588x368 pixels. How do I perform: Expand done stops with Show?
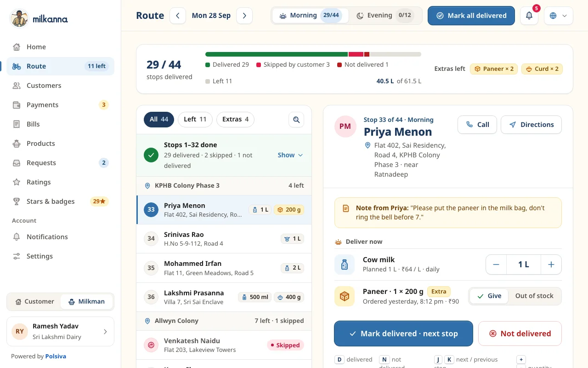[290, 155]
